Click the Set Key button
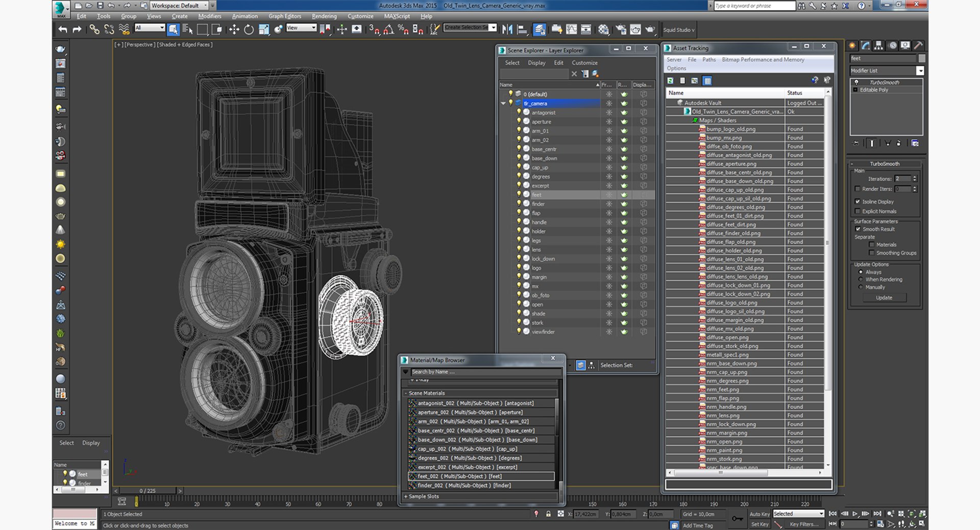Image resolution: width=980 pixels, height=530 pixels. pyautogui.click(x=759, y=524)
